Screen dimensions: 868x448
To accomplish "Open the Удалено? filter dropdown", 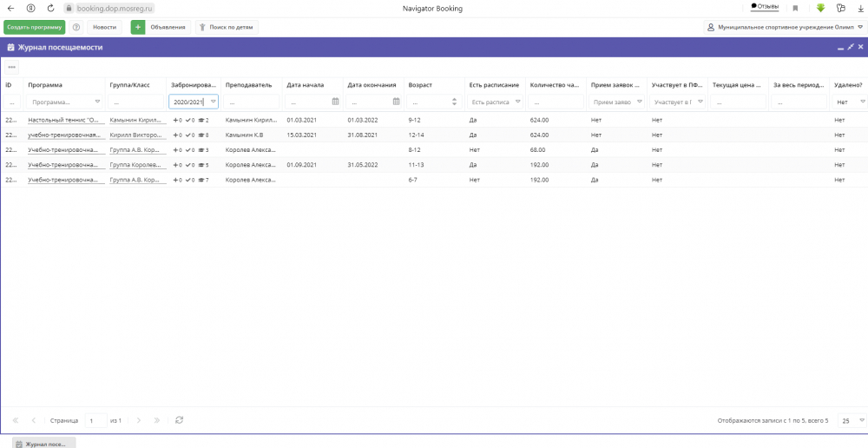I will click(x=863, y=102).
